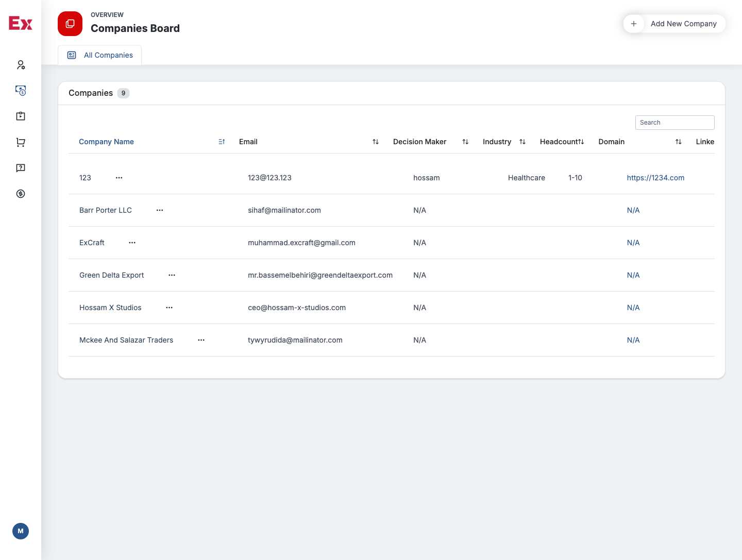This screenshot has height=560, width=742.
Task: Select the Hossam X Studios company name
Action: 110,308
